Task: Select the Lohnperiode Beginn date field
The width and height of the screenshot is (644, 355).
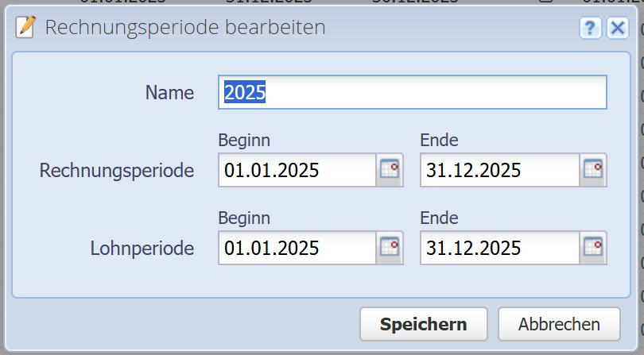Action: tap(296, 248)
